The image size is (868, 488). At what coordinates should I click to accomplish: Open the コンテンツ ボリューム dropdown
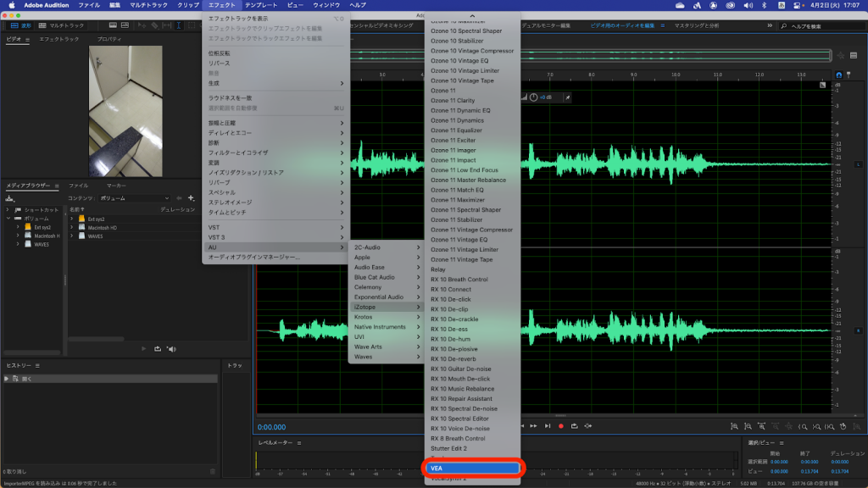pos(135,198)
